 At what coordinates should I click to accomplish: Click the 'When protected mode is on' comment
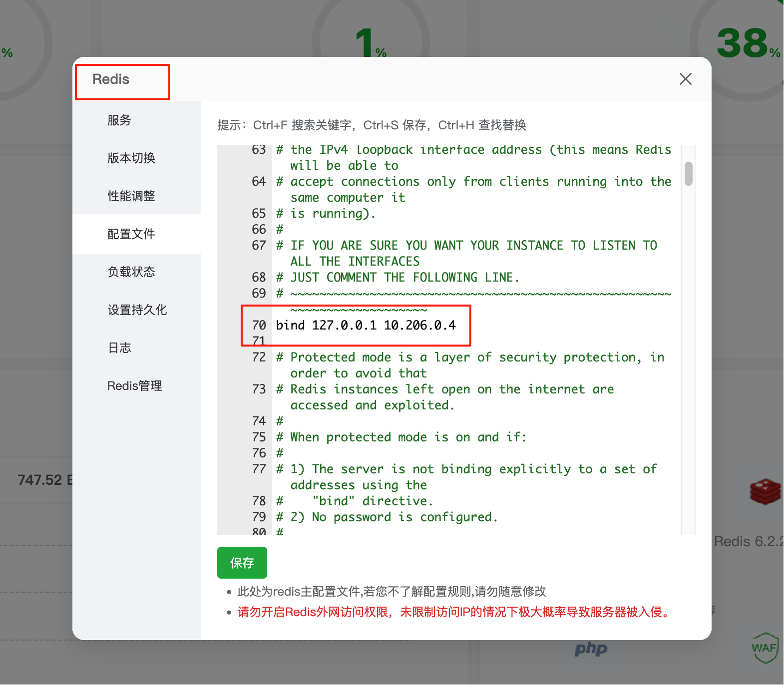pyautogui.click(x=401, y=437)
